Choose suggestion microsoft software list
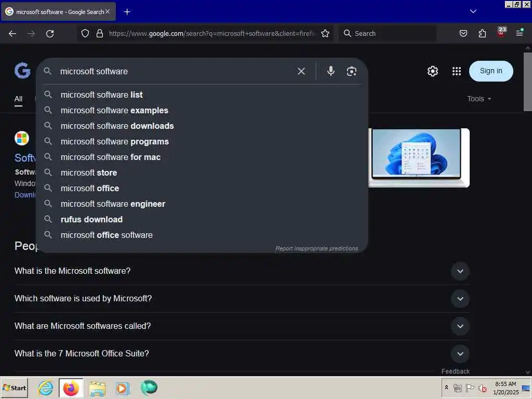 (202, 95)
